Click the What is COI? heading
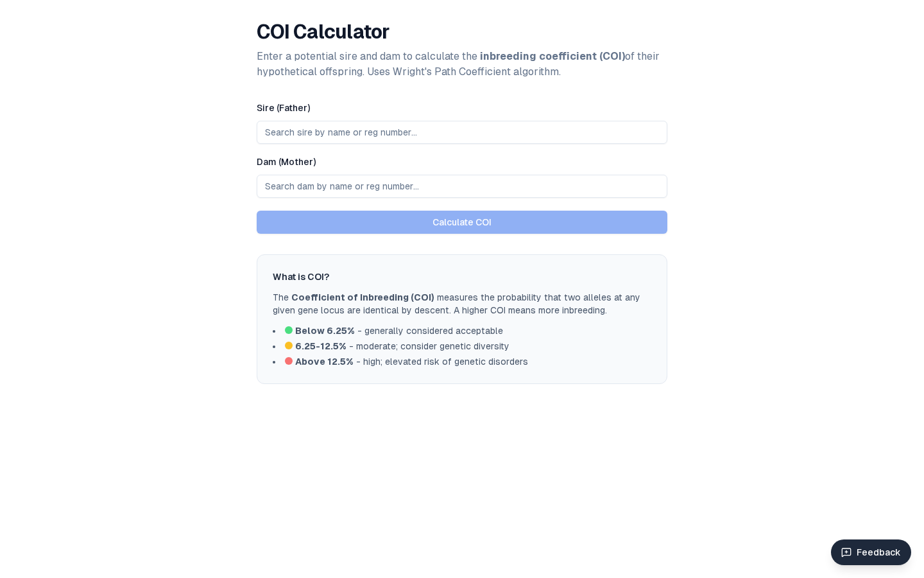This screenshot has height=578, width=924. pyautogui.click(x=301, y=277)
